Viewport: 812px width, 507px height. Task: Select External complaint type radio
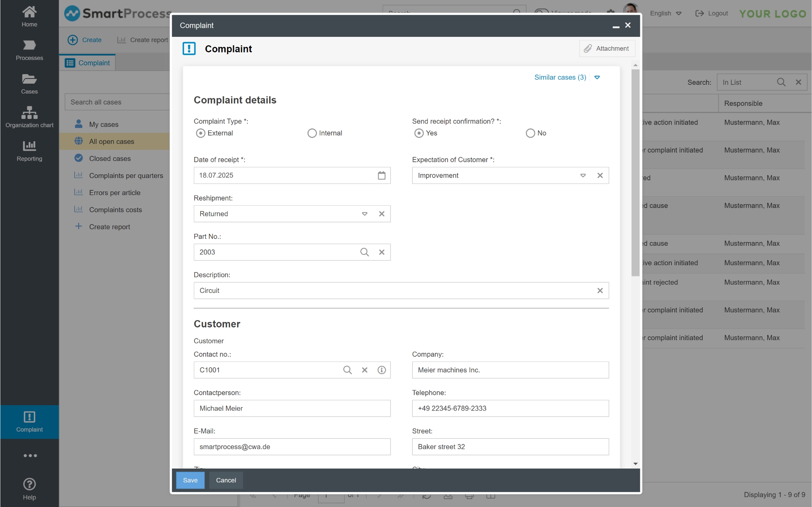(x=201, y=133)
